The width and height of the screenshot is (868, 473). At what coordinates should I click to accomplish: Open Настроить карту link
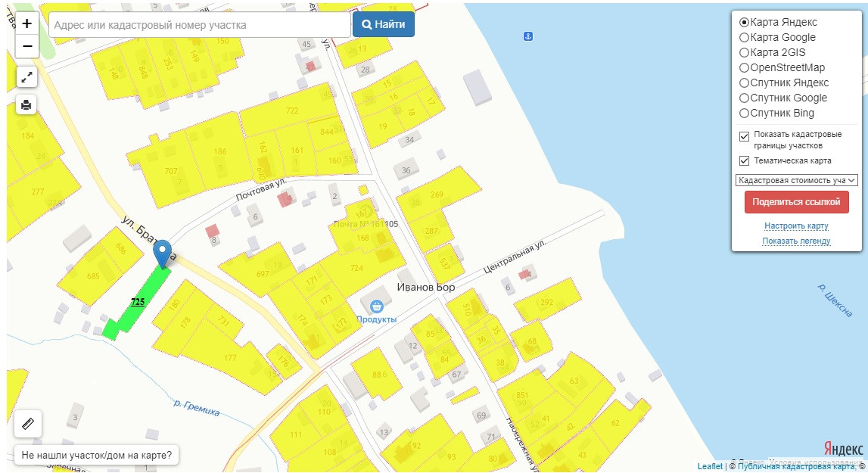(796, 226)
